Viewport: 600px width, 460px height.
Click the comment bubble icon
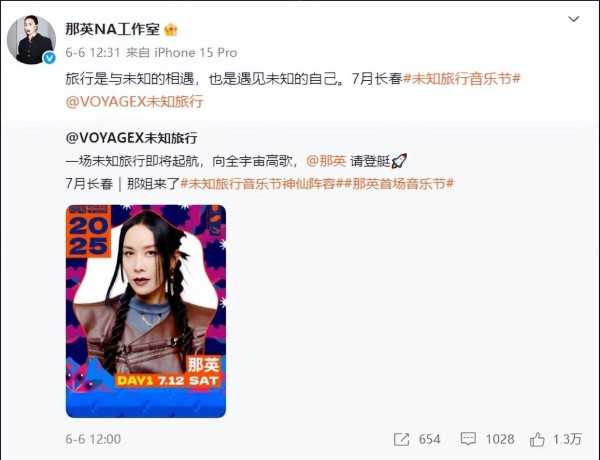tap(468, 439)
